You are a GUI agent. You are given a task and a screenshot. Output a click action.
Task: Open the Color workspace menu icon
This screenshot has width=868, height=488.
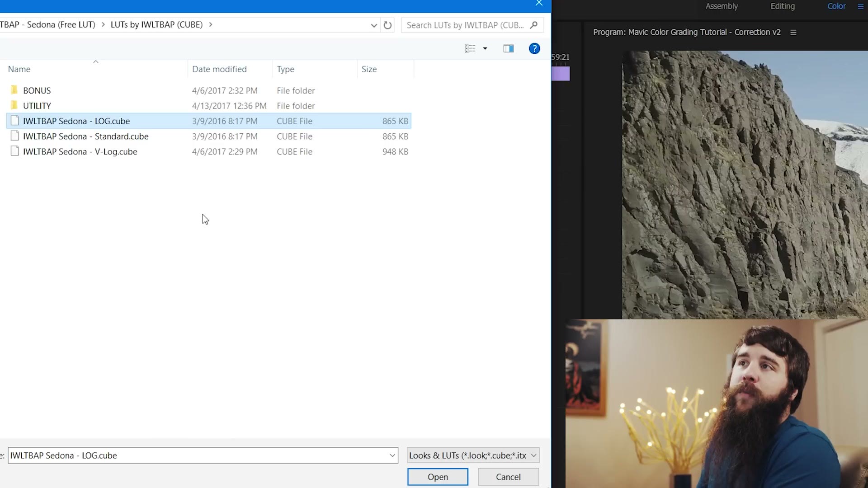pyautogui.click(x=860, y=6)
